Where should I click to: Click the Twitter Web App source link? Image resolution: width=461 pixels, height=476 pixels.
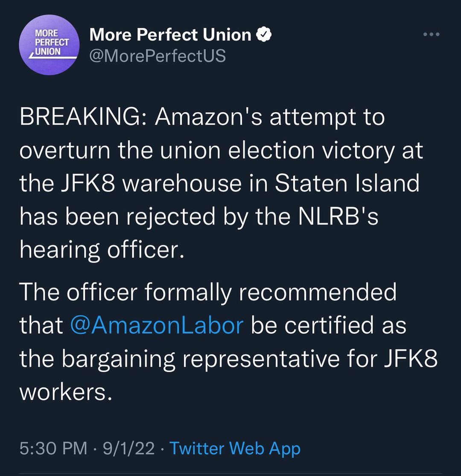tap(235, 449)
